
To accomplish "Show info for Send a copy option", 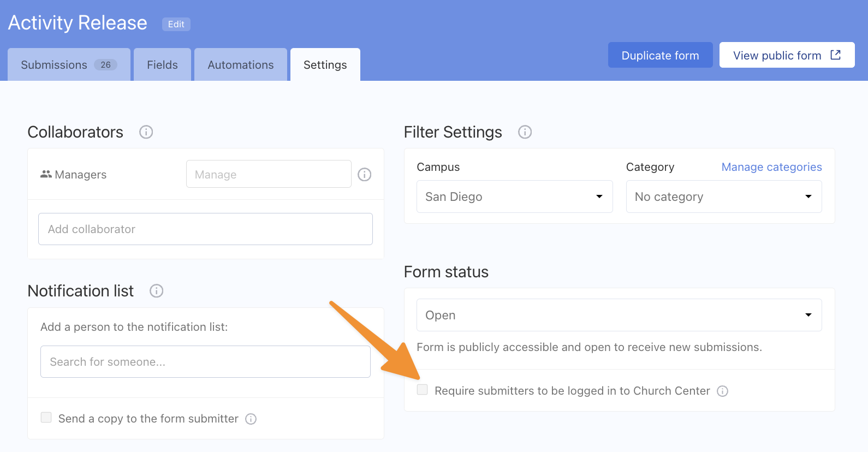I will [x=251, y=419].
